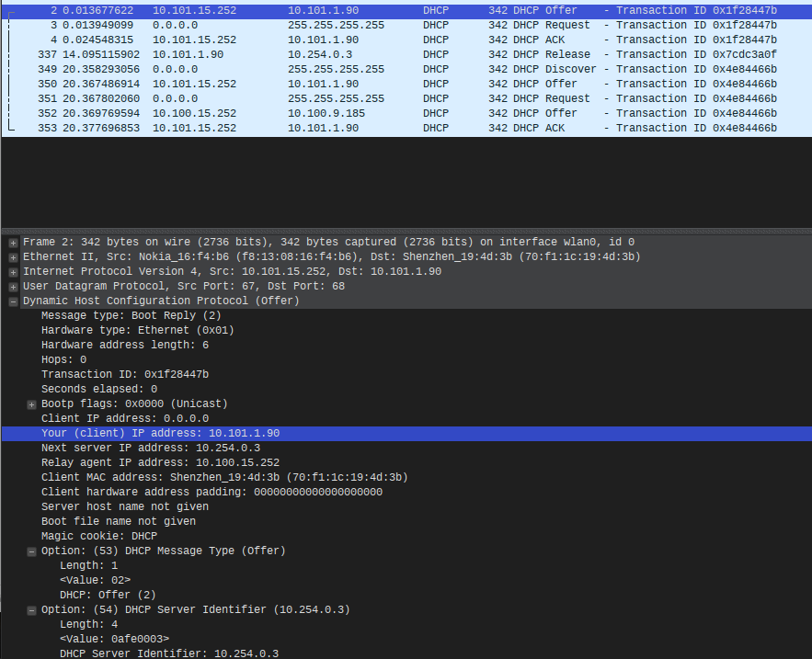
Task: Collapse Option 54 DHCP Server Identifier
Action: [x=32, y=610]
